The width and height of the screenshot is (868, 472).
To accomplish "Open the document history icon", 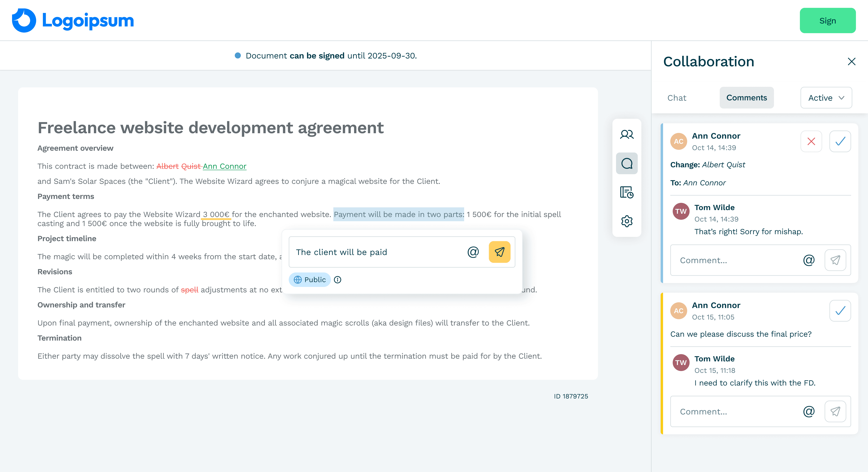I will tap(627, 192).
